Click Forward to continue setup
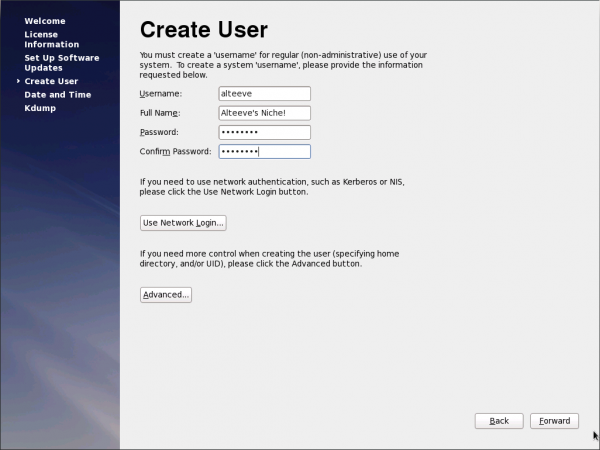This screenshot has height=450, width=600. pos(554,421)
